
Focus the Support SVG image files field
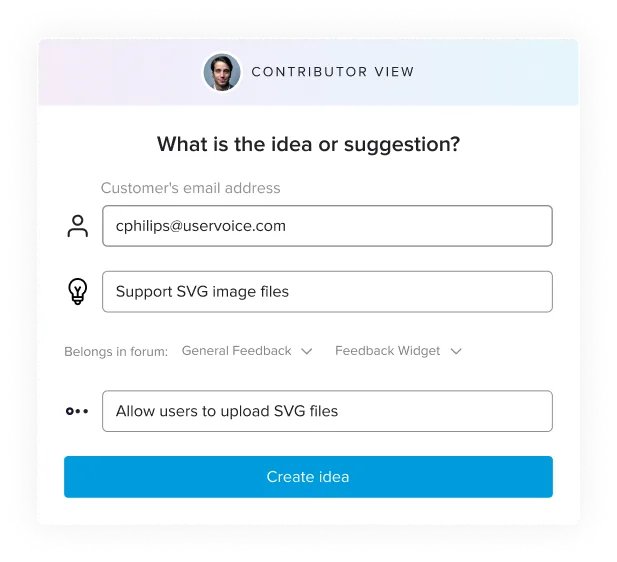coord(327,292)
